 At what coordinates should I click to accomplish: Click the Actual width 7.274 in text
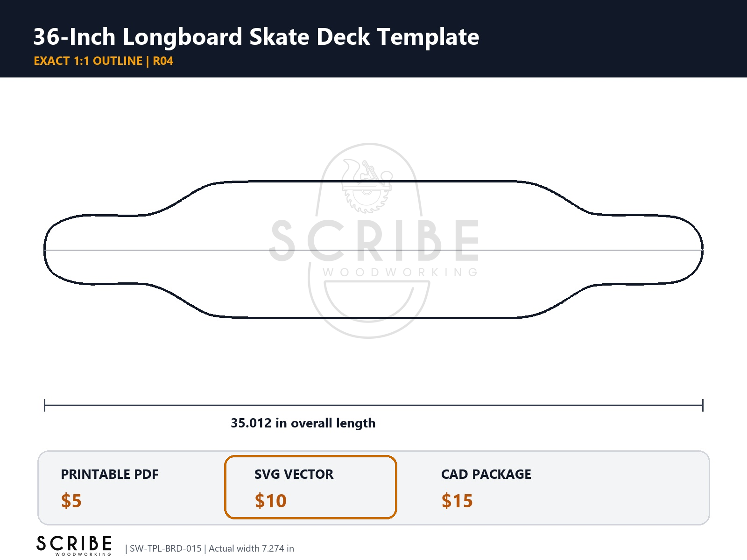click(251, 548)
